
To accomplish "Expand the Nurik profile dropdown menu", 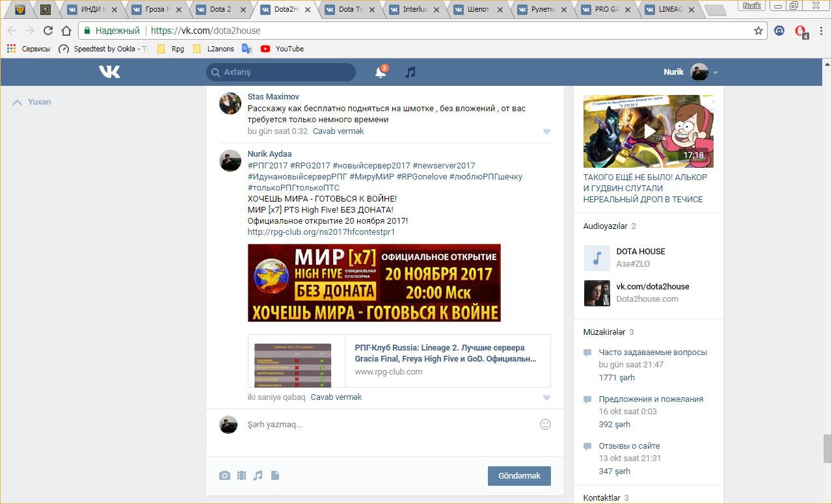I will [x=716, y=73].
